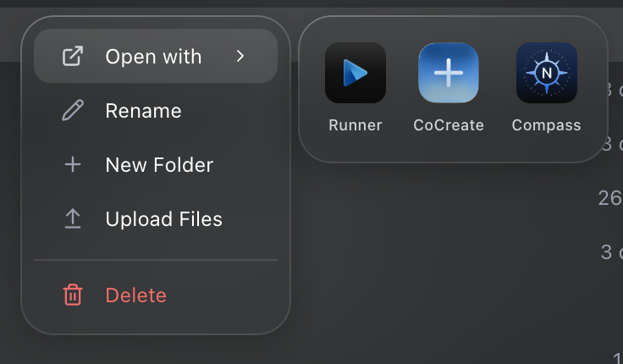Viewport: 623px width, 364px height.
Task: Click the Compass text label
Action: (547, 125)
